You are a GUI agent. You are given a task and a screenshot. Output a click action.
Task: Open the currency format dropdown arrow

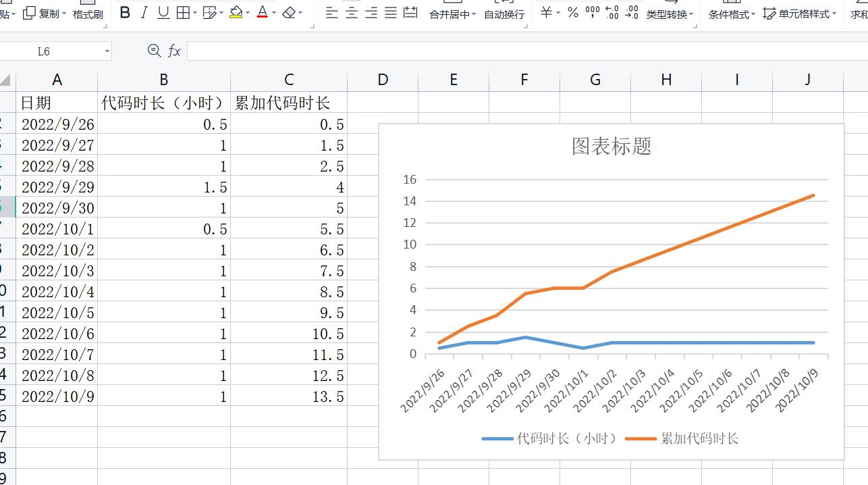tap(558, 14)
